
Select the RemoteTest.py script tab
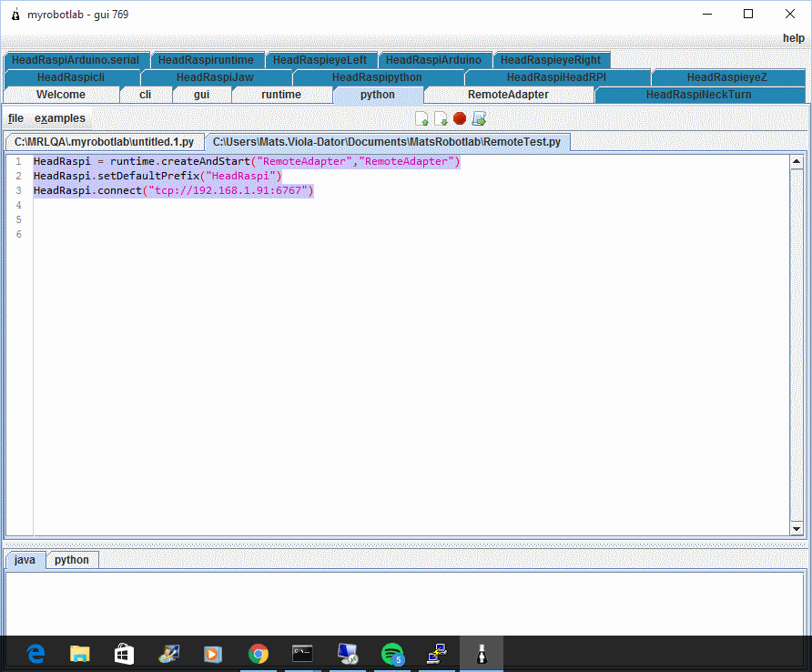(x=387, y=142)
